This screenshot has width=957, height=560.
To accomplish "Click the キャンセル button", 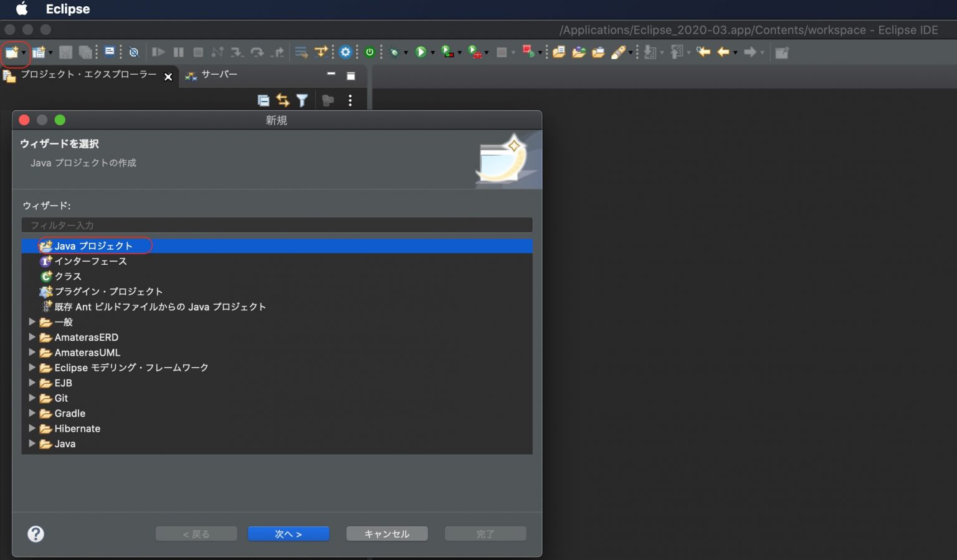I will 387,534.
